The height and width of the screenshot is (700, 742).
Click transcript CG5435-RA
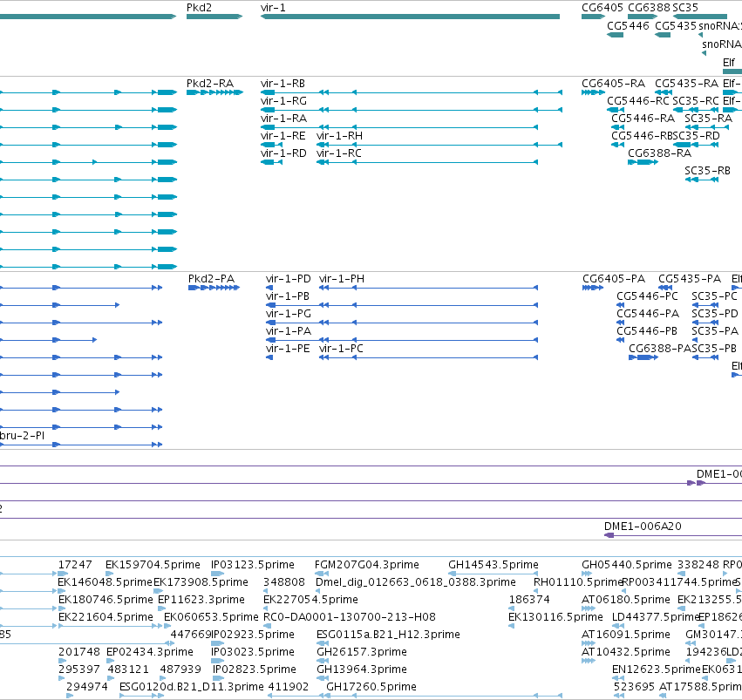click(x=687, y=84)
